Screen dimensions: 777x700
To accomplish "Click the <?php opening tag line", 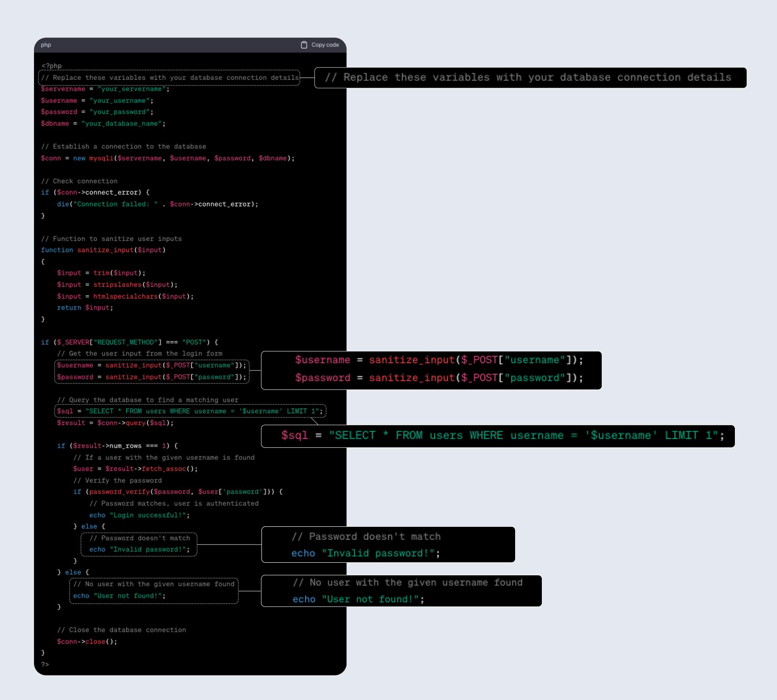I will pyautogui.click(x=51, y=66).
